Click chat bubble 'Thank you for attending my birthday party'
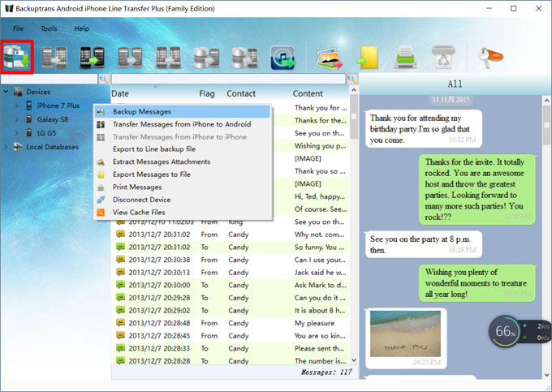The image size is (552, 392). (x=424, y=129)
